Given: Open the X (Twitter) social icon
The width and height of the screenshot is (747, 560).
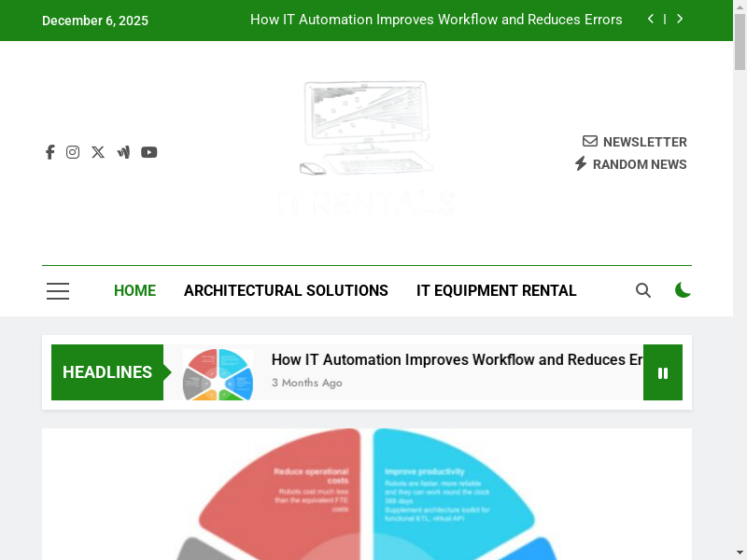Looking at the screenshot, I should pyautogui.click(x=98, y=152).
